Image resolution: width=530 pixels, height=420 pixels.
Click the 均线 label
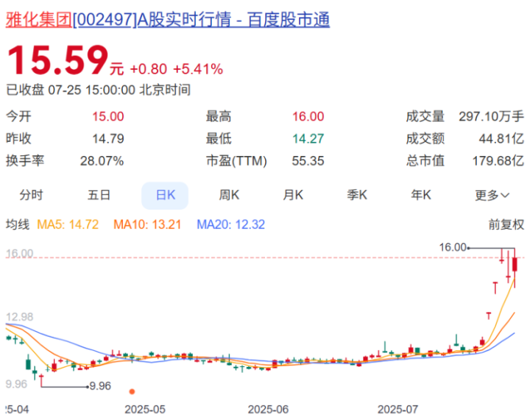18,224
